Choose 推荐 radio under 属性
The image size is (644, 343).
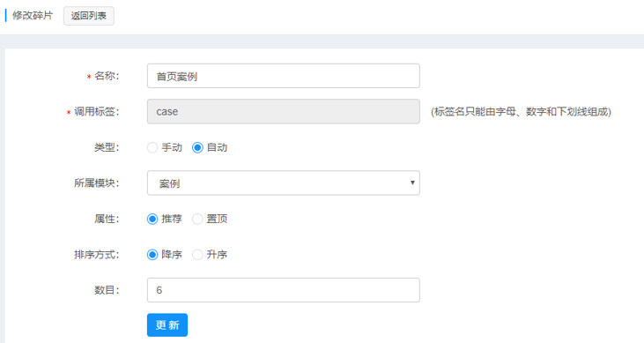pos(152,219)
